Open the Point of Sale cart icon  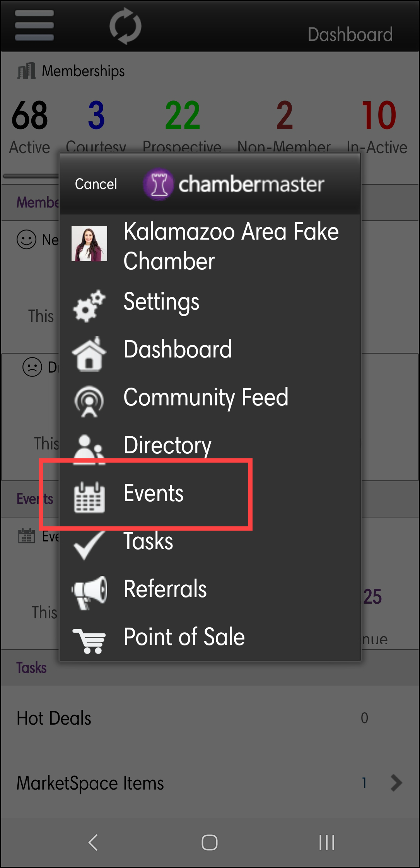[x=89, y=640]
